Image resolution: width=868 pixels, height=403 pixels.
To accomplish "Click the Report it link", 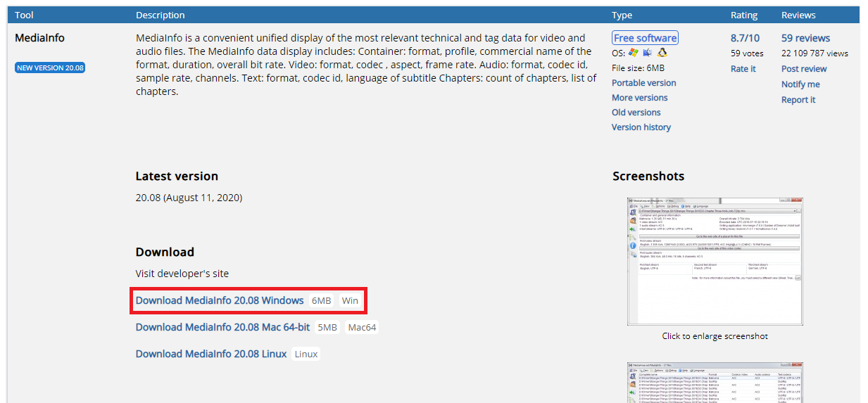I will 798,100.
